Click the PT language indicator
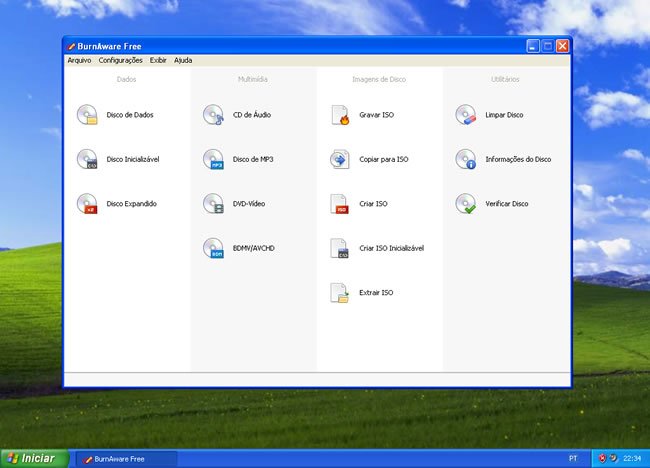Image resolution: width=650 pixels, height=468 pixels. click(x=573, y=458)
